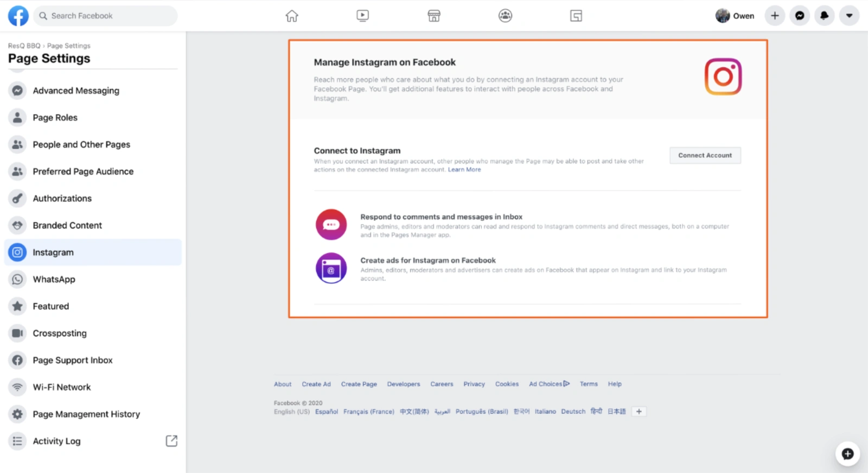868x473 pixels.
Task: Open the Marketplace storefront icon
Action: [x=434, y=16]
